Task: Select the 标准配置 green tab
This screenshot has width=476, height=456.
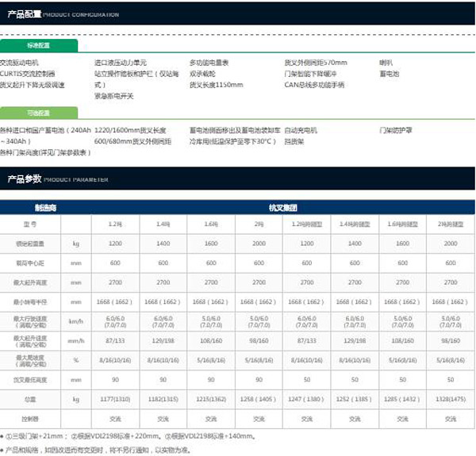Action: (x=38, y=45)
